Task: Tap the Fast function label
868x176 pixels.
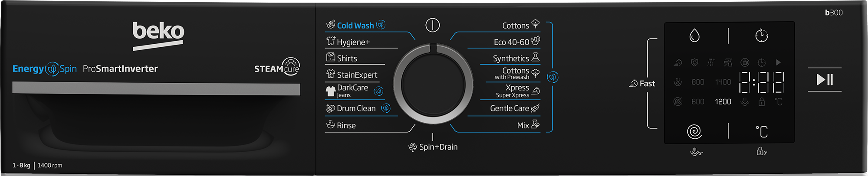Action: tap(647, 84)
